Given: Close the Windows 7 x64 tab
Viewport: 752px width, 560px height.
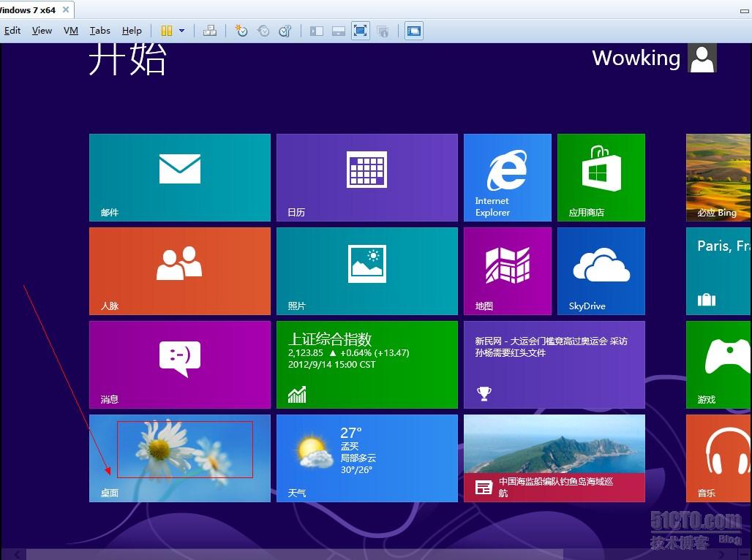Looking at the screenshot, I should pos(66,10).
